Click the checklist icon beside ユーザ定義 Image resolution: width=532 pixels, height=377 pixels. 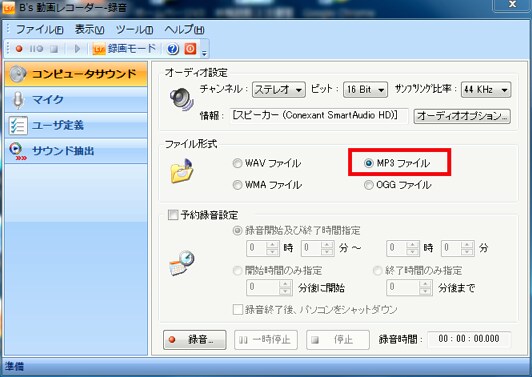18,126
